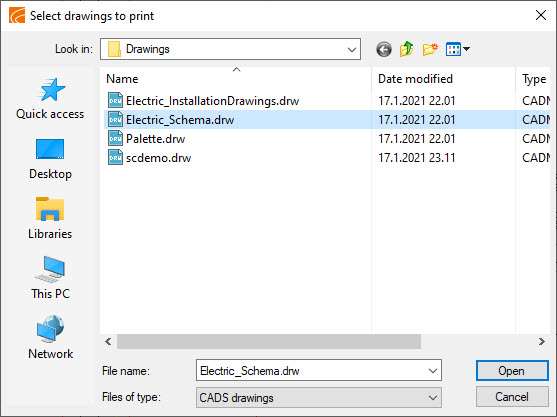Go up one folder level

(406, 49)
